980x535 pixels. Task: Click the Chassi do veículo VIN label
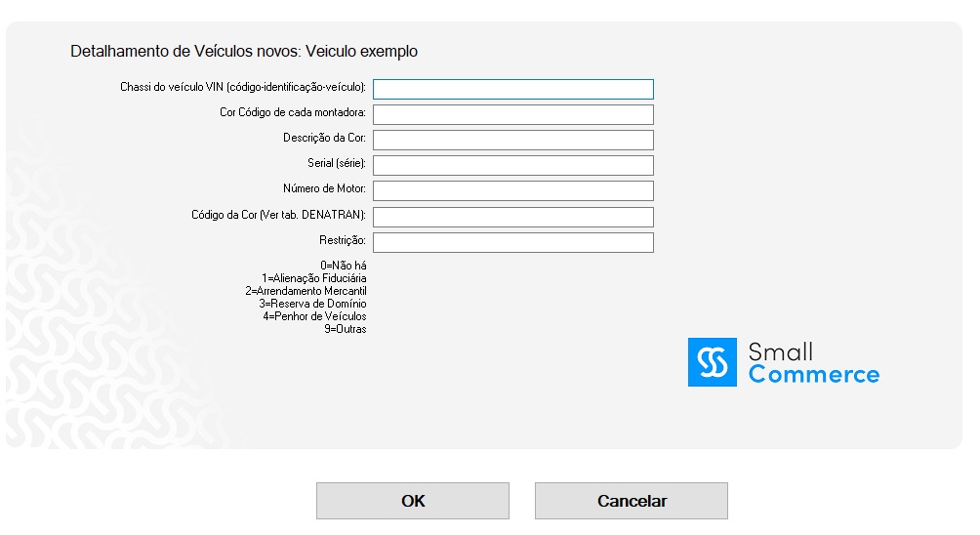(x=242, y=88)
